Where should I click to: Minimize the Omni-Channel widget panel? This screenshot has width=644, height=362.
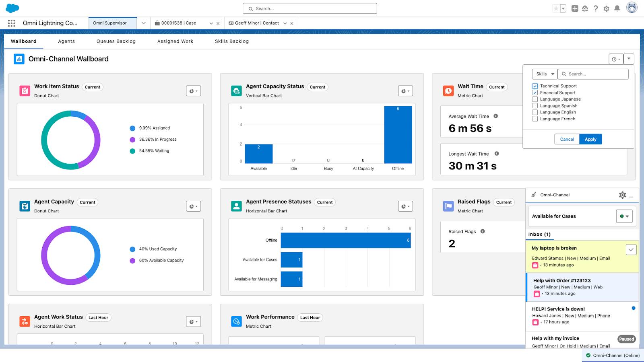pos(631,196)
